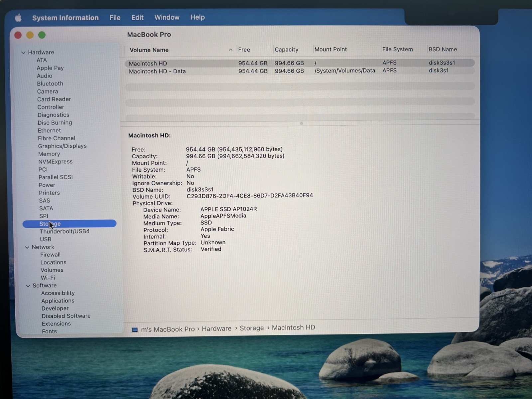Select the Macintosh HD - Data row
This screenshot has height=399, width=532.
pos(300,71)
